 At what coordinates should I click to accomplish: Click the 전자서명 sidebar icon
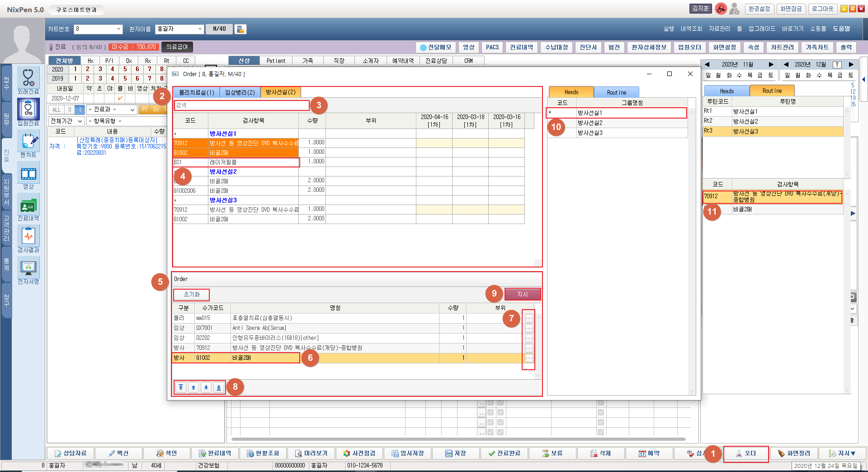tap(28, 268)
